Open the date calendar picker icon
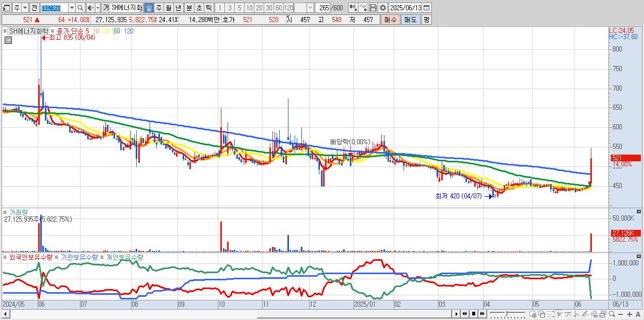Screen dimensions: 644x320 pos(426,8)
